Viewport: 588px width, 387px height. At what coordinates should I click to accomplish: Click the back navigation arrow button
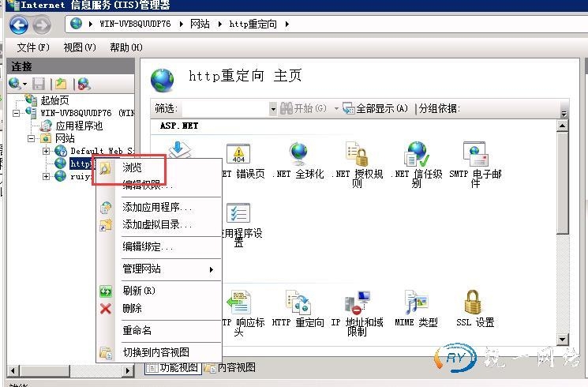[19, 24]
